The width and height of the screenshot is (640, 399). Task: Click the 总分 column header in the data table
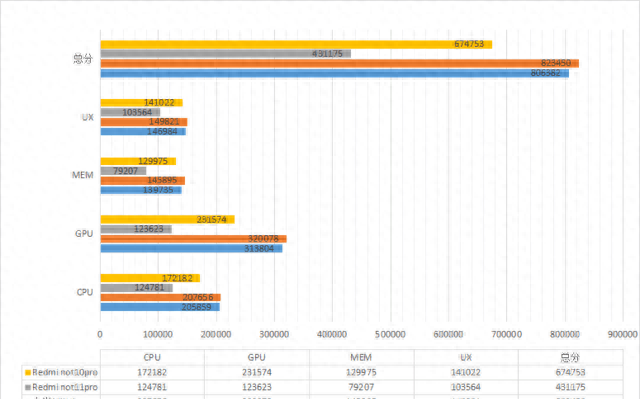[x=571, y=357]
